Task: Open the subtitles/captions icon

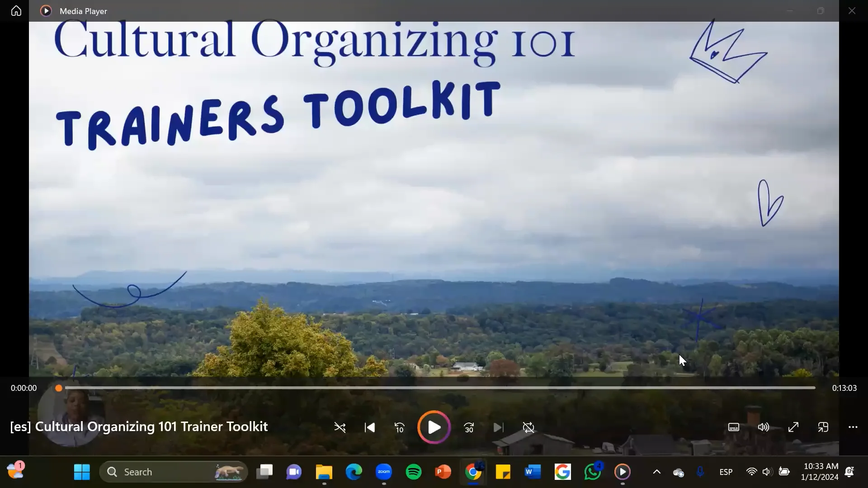Action: (734, 427)
